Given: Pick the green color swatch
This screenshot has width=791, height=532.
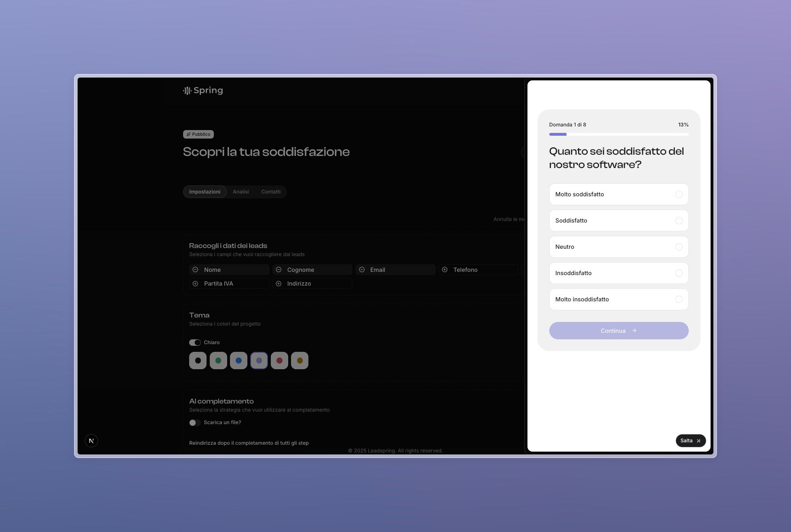Looking at the screenshot, I should (x=218, y=361).
